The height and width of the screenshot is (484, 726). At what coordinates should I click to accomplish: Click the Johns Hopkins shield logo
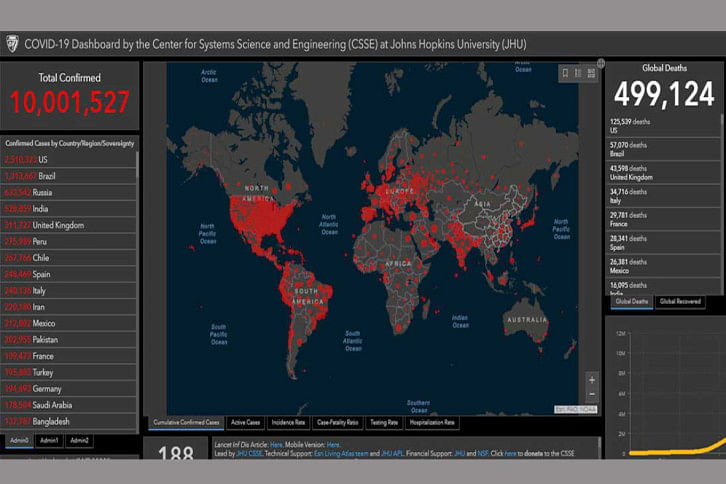(12, 44)
